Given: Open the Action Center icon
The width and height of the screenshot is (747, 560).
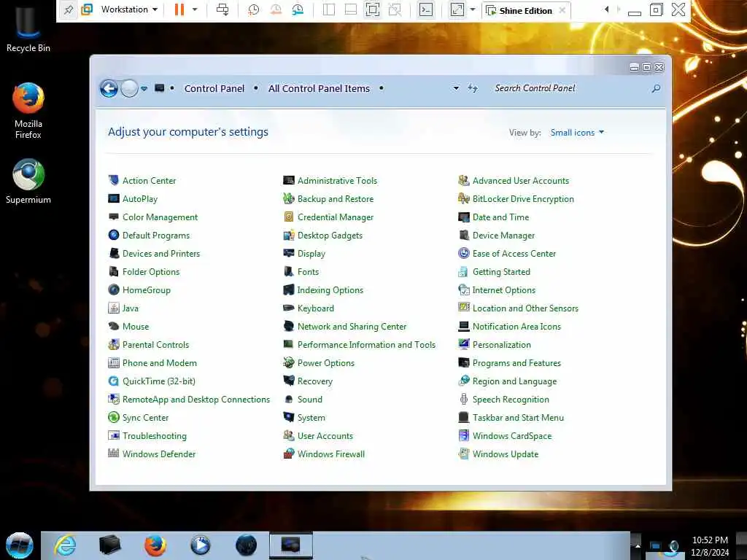Looking at the screenshot, I should pos(113,181).
